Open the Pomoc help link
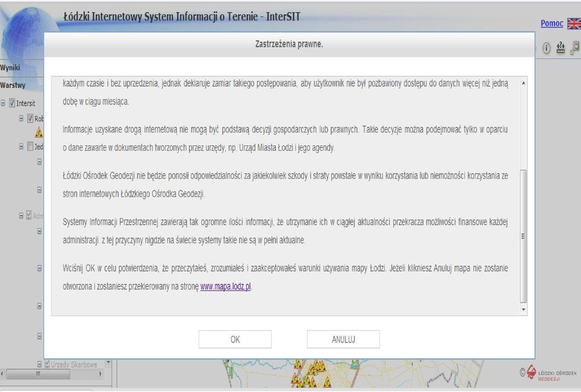 [552, 23]
